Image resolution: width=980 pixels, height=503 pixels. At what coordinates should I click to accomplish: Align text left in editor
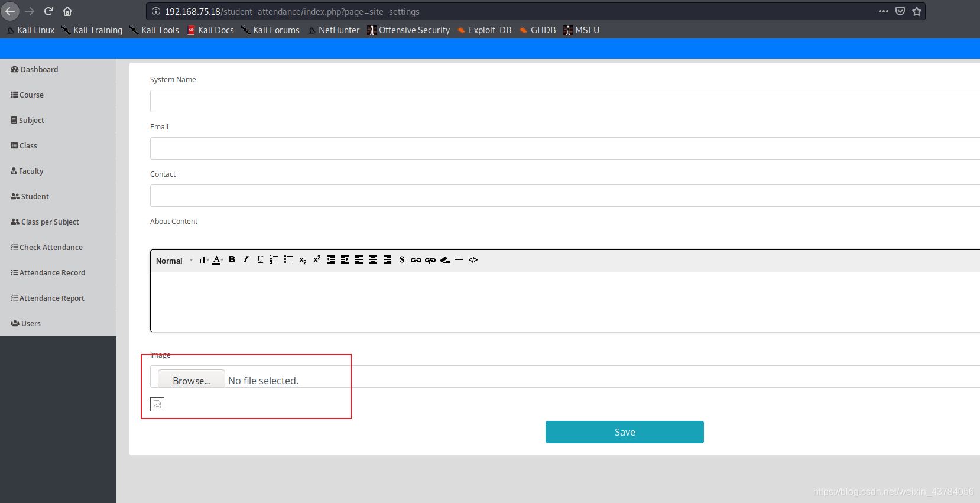click(359, 259)
